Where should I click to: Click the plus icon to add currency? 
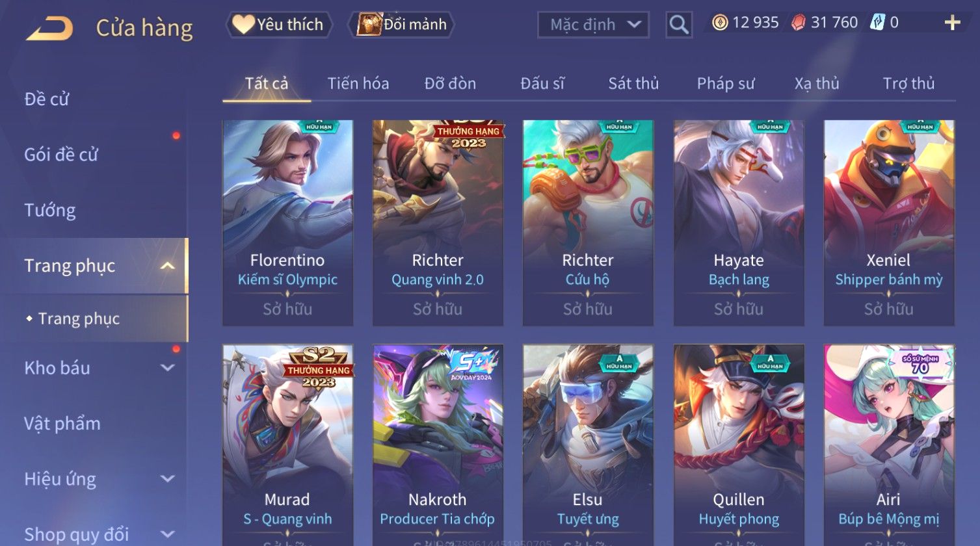pos(952,23)
